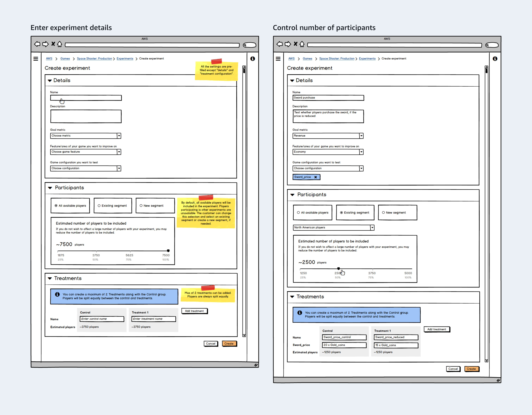Viewport: 532px width, 415px height.
Task: Click the back arrow in the left browser
Action: coord(37,44)
